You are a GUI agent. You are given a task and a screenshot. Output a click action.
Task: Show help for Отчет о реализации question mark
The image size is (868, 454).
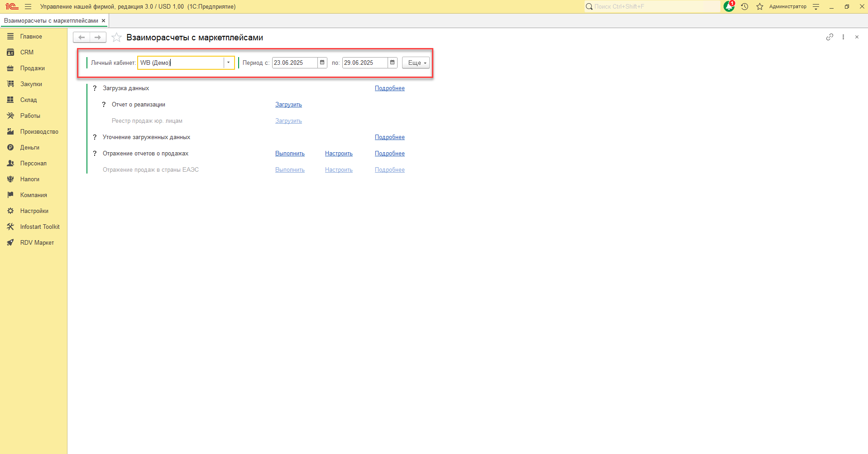click(104, 105)
